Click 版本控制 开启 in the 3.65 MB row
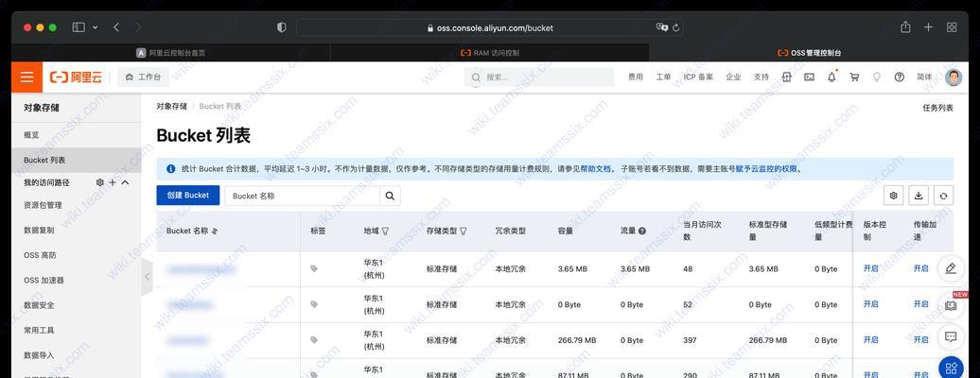This screenshot has width=980, height=378. 870,268
